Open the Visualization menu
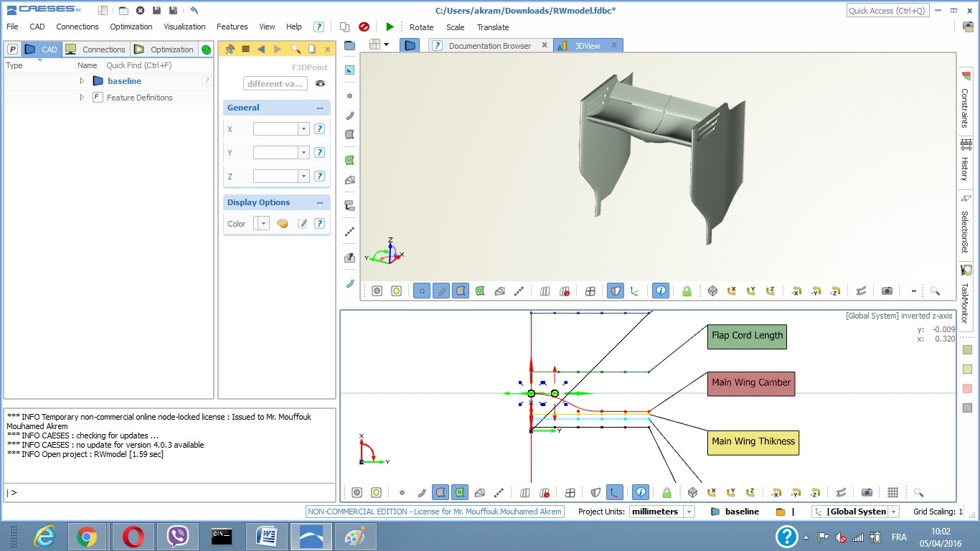 [184, 27]
